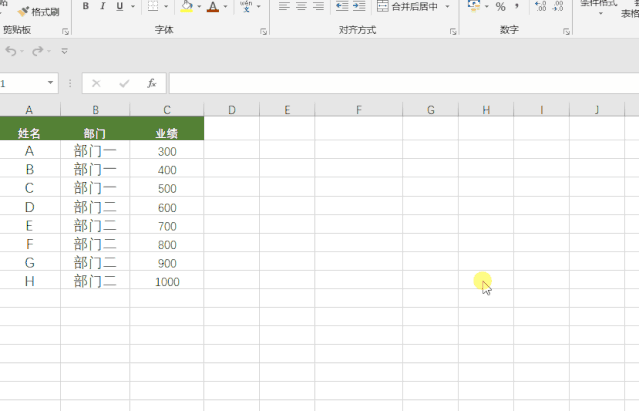
Task: Open the borders dropdown arrow
Action: pos(166,7)
